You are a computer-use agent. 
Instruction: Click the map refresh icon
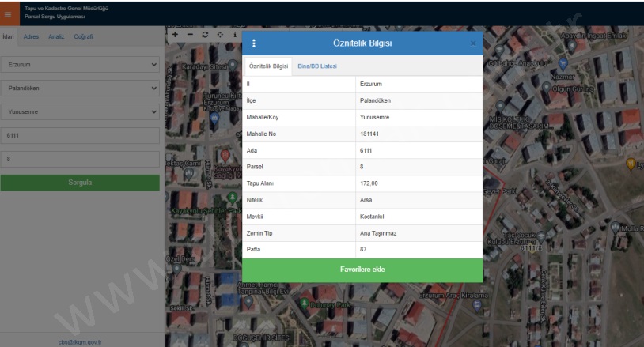coord(205,36)
